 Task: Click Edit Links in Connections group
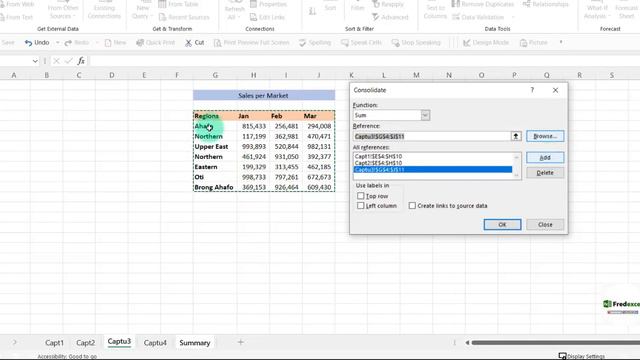[267, 17]
